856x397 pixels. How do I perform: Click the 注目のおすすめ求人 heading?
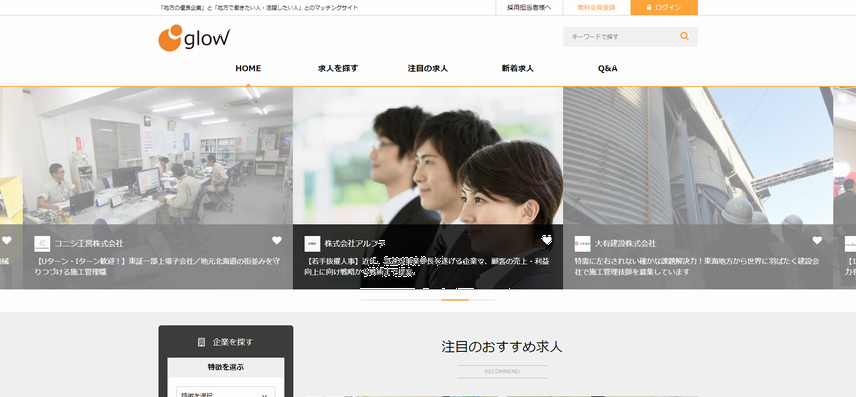click(502, 347)
